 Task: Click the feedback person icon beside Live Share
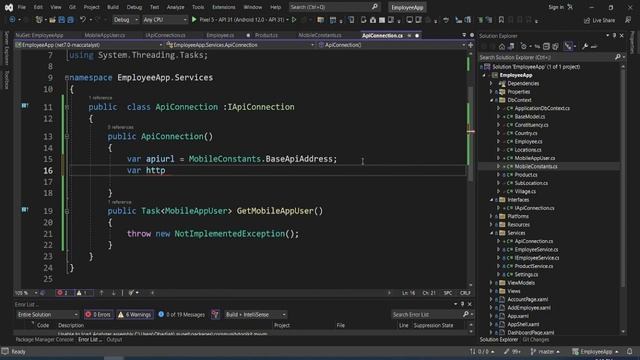[x=628, y=20]
